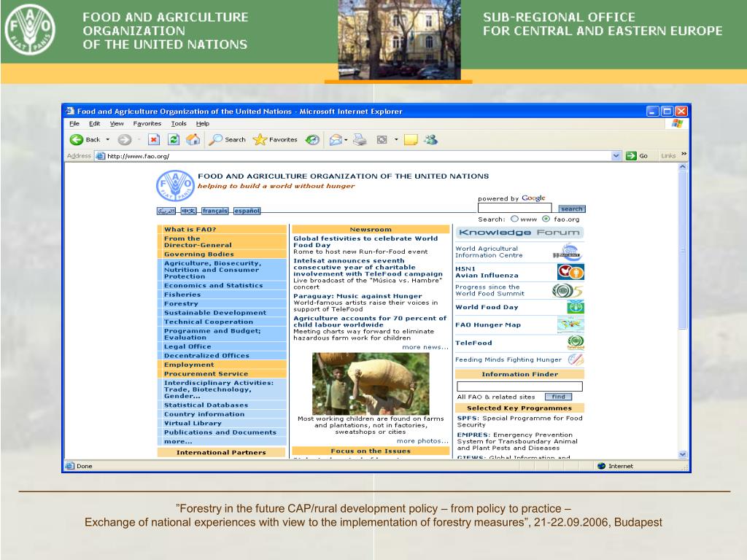The width and height of the screenshot is (747, 560).
Task: Select the fao.org search radio button
Action: point(546,219)
